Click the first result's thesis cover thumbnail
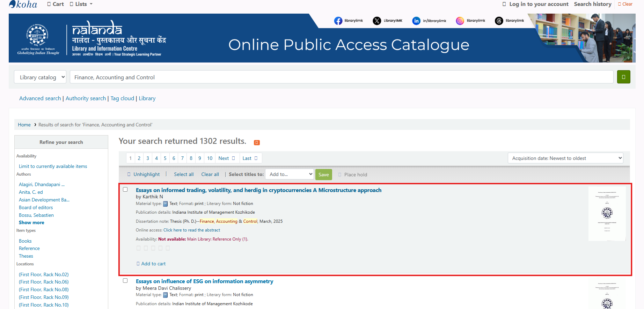Screen dimensions: 644x309 (607, 213)
